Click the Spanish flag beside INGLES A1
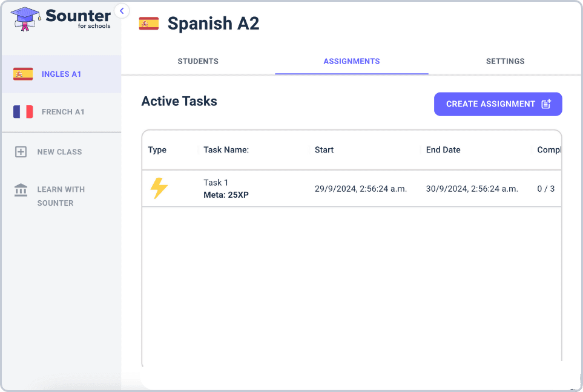The height and width of the screenshot is (392, 583). point(23,74)
